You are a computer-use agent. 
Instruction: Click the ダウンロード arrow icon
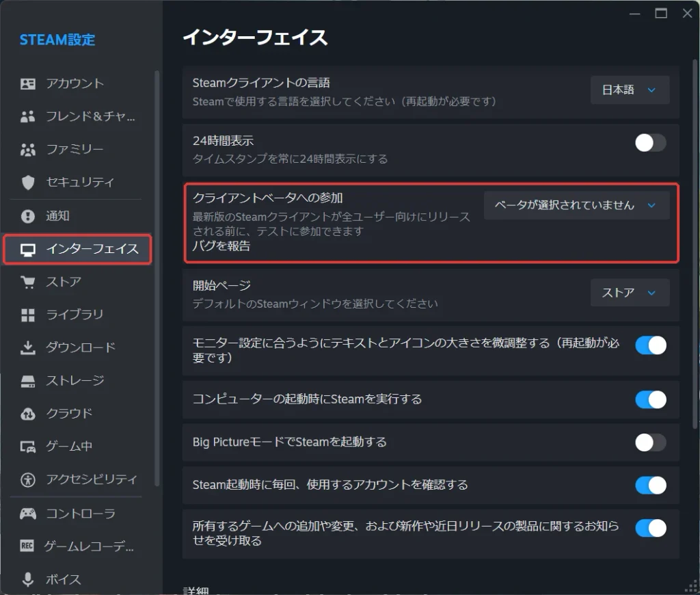(27, 347)
